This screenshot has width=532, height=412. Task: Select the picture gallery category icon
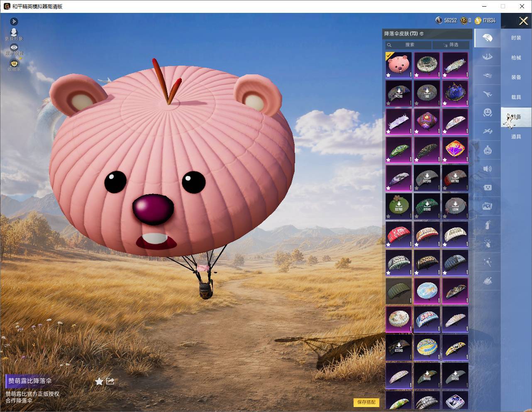(x=487, y=206)
